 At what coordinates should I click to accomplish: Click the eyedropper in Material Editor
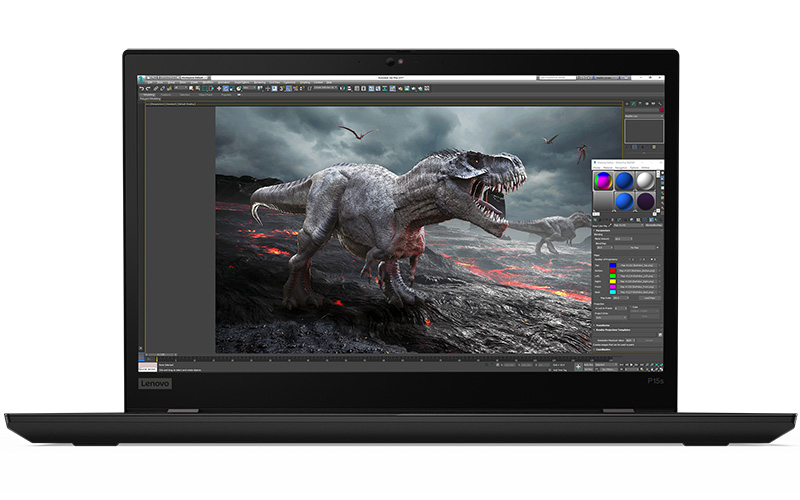pyautogui.click(x=610, y=226)
